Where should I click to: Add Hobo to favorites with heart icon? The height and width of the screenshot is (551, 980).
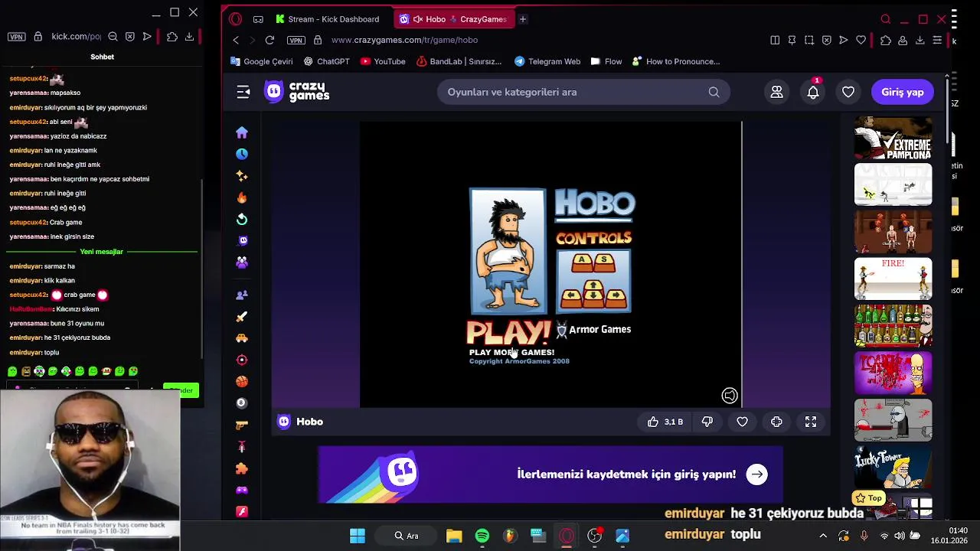(x=743, y=422)
